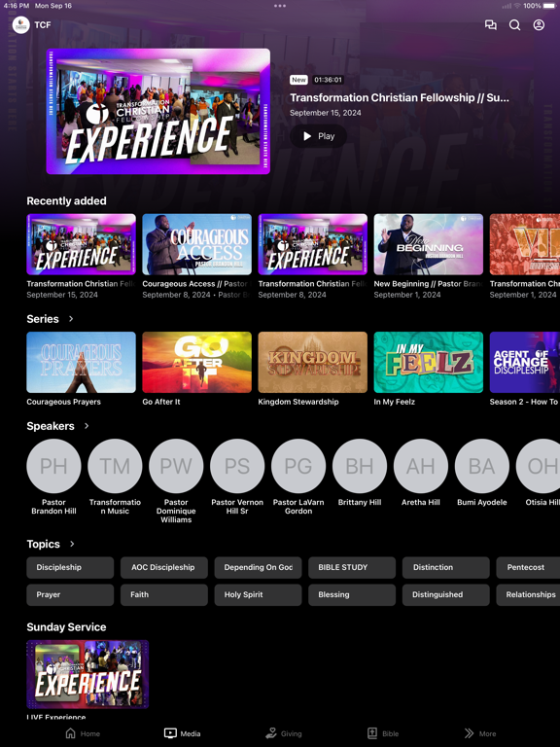The width and height of the screenshot is (560, 747).
Task: Open the Go After It series thumbnail
Action: (196, 362)
